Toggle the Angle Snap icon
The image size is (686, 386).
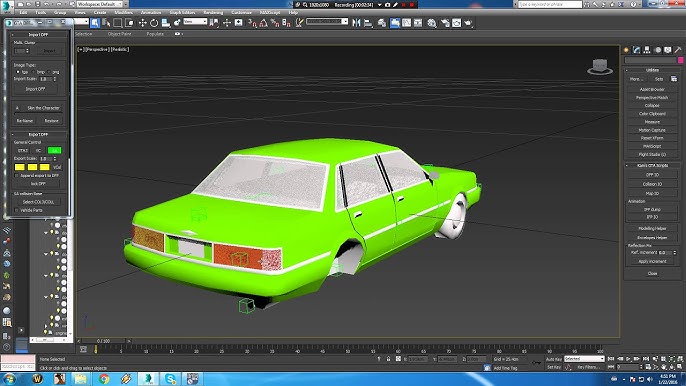click(263, 23)
